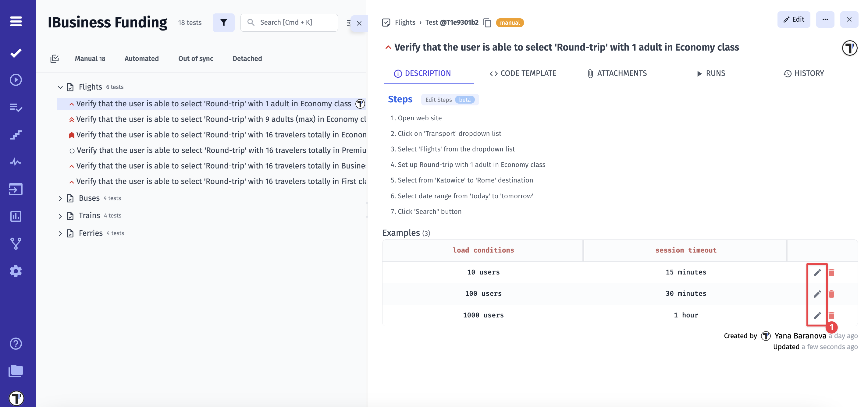This screenshot has width=868, height=407.
Task: Delete the '1000 users' example row
Action: pyautogui.click(x=831, y=315)
